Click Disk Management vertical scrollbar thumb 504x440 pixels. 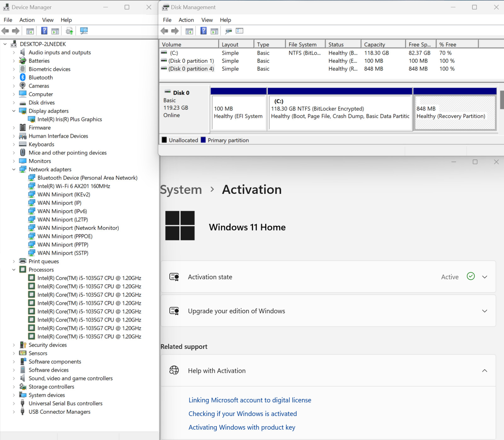click(502, 100)
